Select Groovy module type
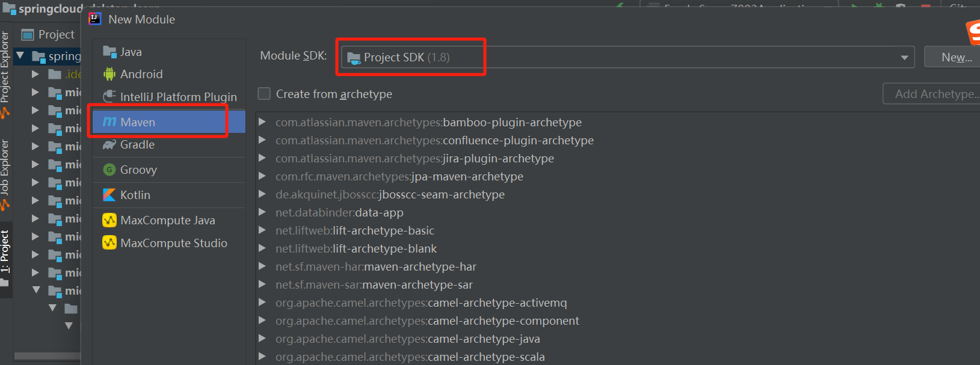 pyautogui.click(x=169, y=170)
